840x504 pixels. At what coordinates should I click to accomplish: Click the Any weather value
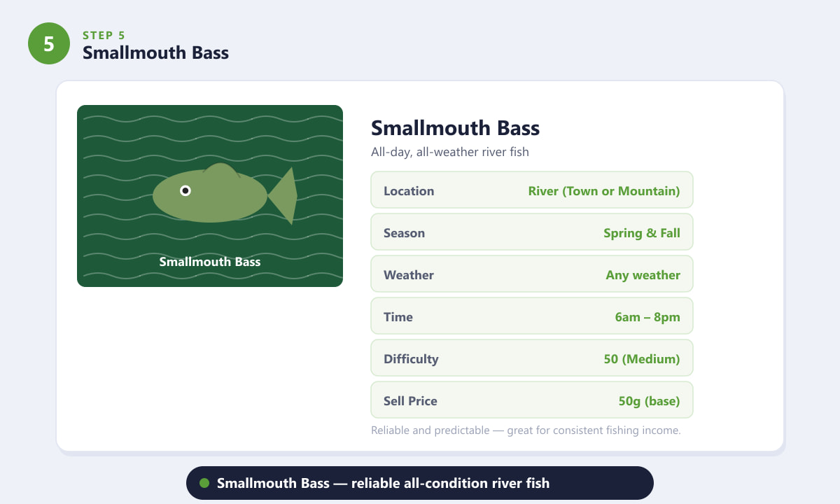(x=643, y=275)
